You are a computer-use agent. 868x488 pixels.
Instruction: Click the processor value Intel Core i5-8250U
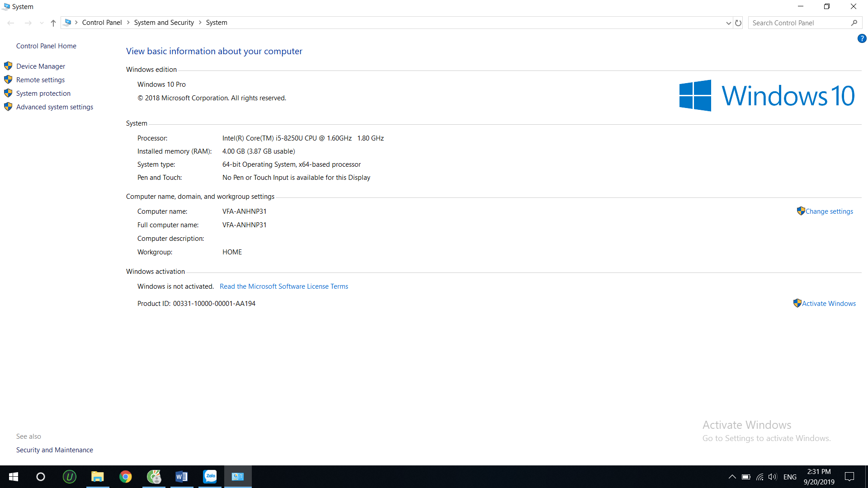pos(303,138)
